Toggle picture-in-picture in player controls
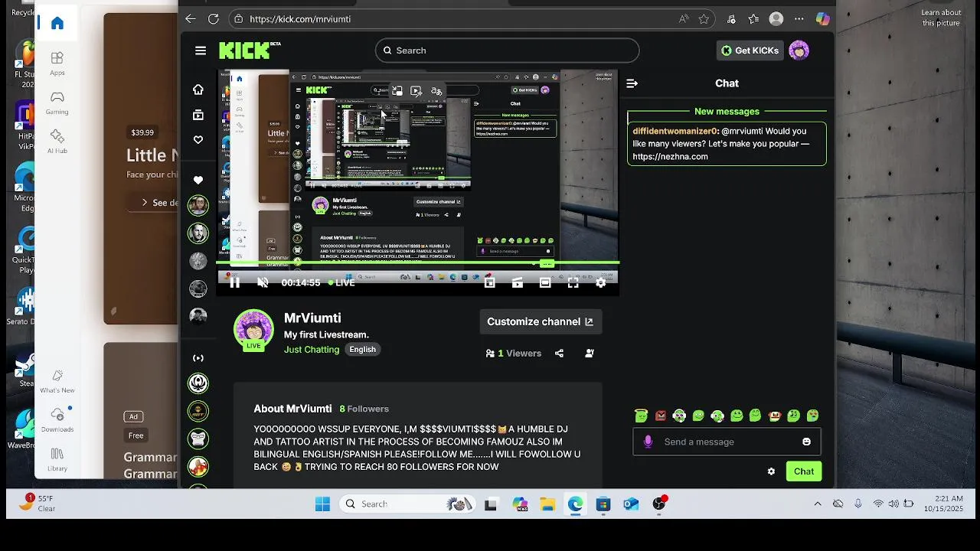Viewport: 980px width, 551px height. click(490, 282)
